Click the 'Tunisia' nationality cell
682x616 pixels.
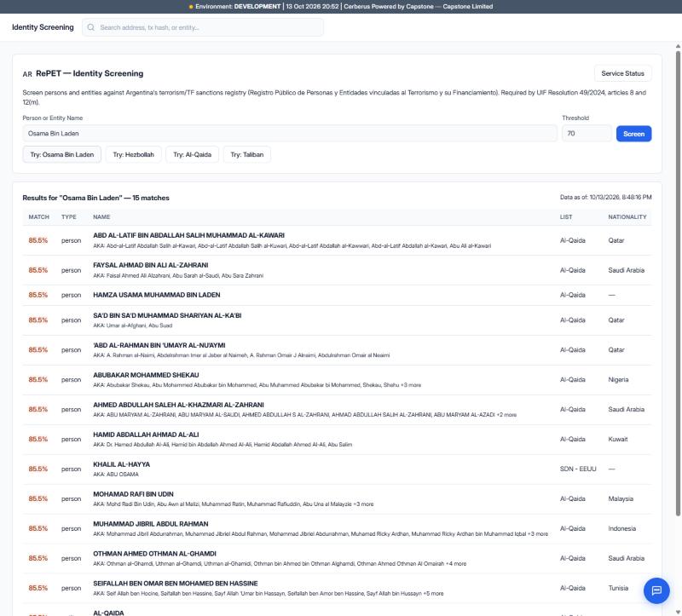618,588
